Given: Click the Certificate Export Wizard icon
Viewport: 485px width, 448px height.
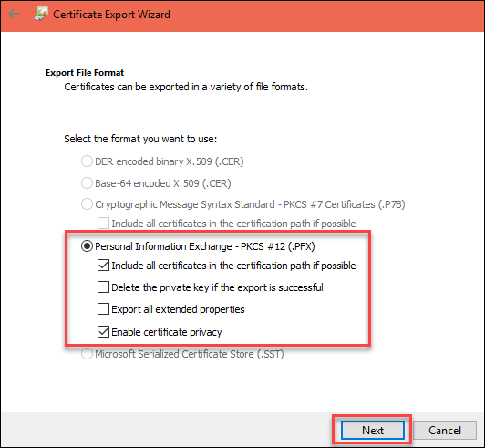Looking at the screenshot, I should [x=41, y=15].
